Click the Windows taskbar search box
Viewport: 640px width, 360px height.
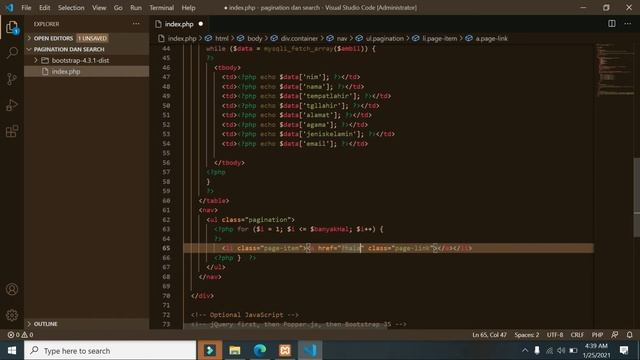tap(110, 350)
